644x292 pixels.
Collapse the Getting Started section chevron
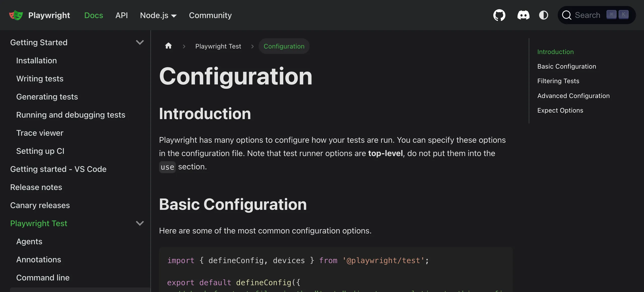coord(140,42)
